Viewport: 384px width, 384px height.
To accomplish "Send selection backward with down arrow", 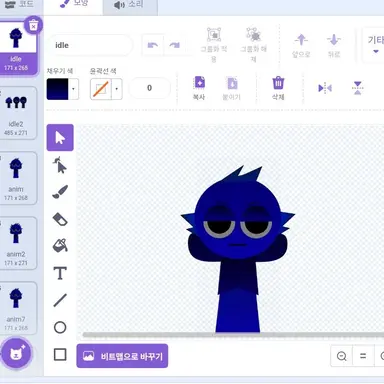I will pos(334,45).
